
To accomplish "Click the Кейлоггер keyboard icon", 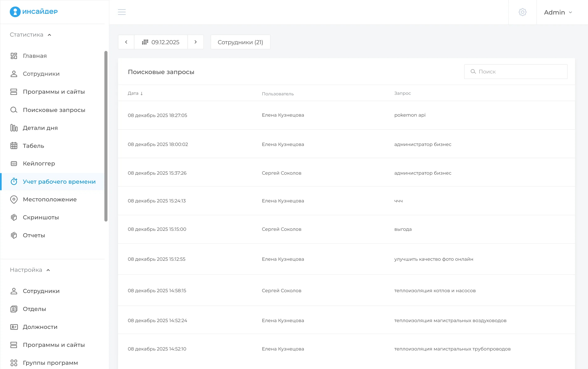I will point(14,164).
